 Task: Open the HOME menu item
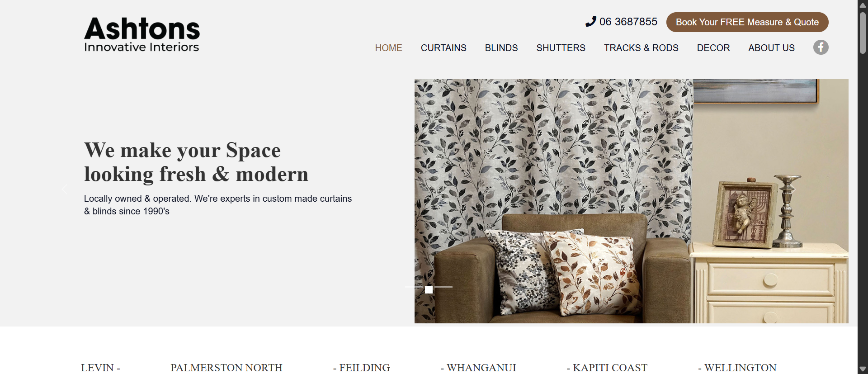[388, 48]
